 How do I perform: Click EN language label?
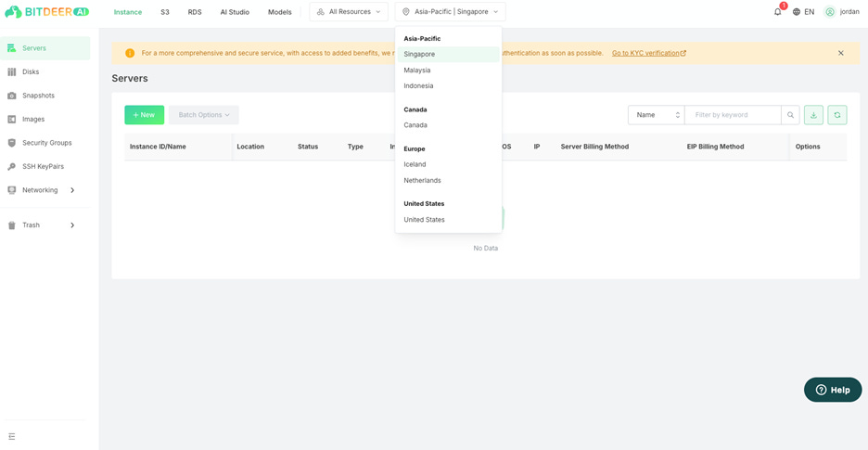[x=810, y=12]
